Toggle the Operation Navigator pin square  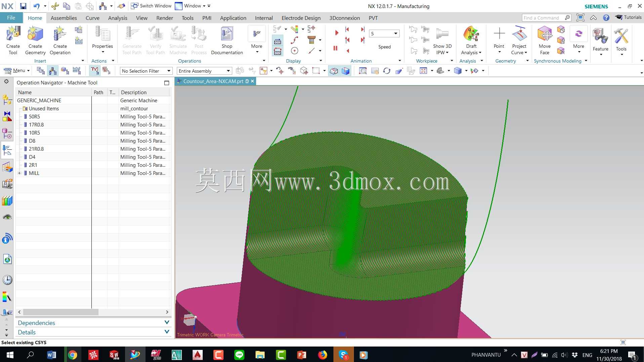(167, 83)
